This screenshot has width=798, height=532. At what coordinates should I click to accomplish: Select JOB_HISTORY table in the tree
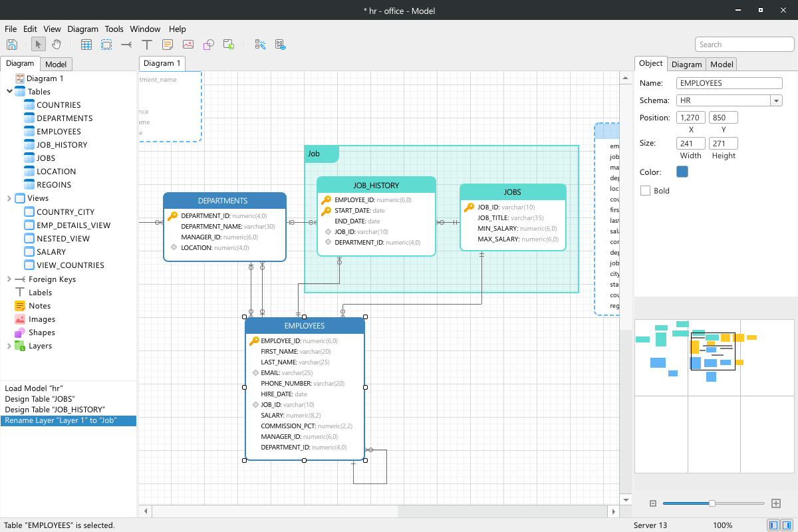click(x=62, y=145)
